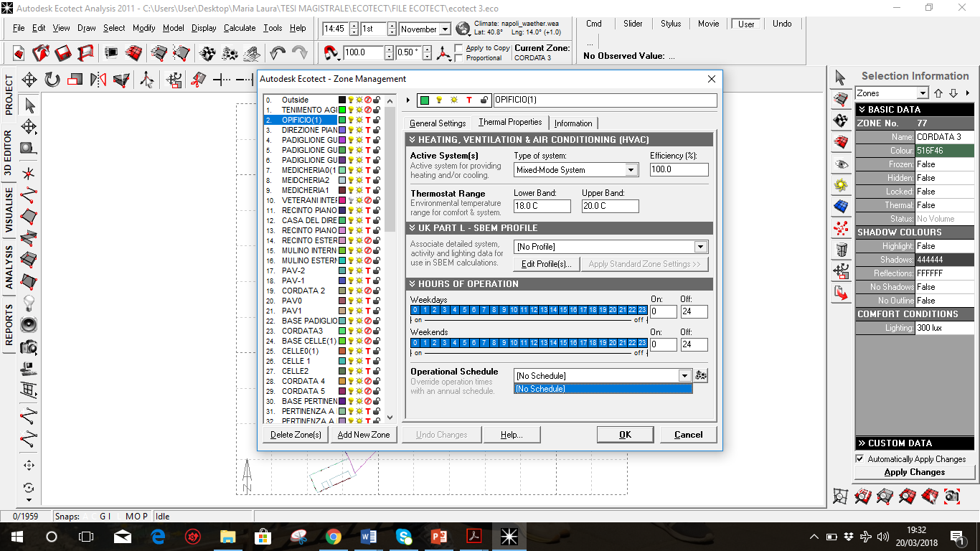Toggle sun icon on CORDATA 2 row
Screen dimensions: 980x551
[359, 291]
